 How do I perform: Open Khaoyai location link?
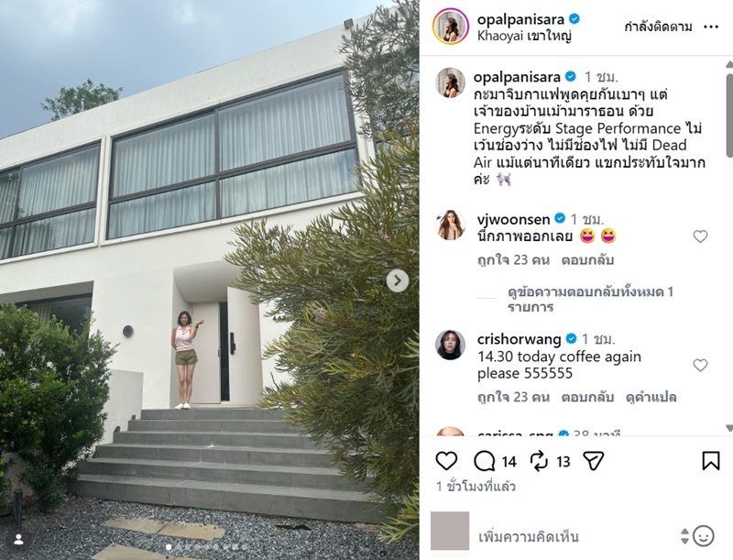[x=524, y=36]
